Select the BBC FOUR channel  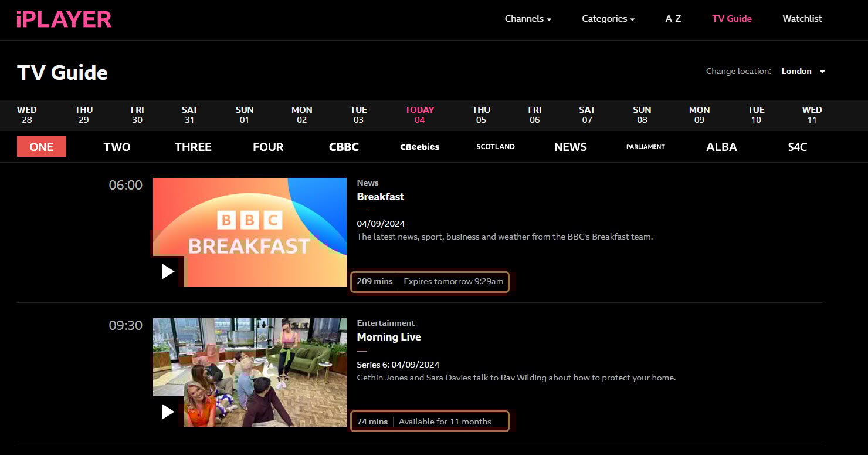[267, 147]
